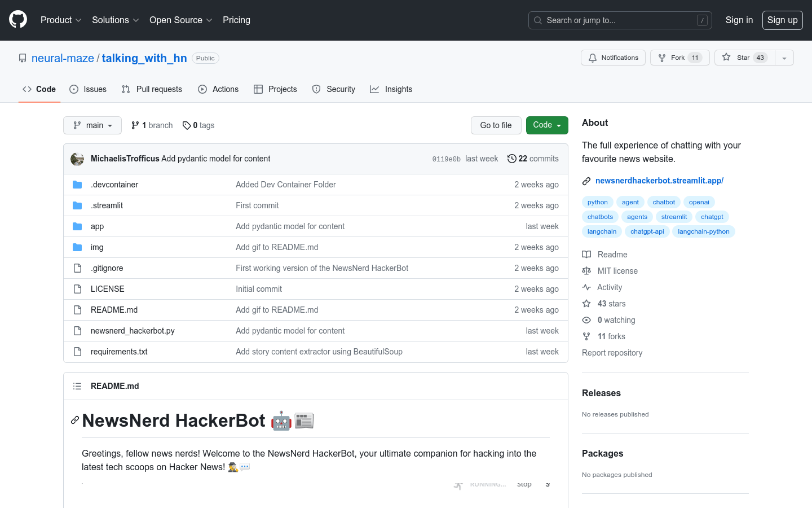This screenshot has width=812, height=508.
Task: Open the Open Source menu
Action: tap(180, 20)
